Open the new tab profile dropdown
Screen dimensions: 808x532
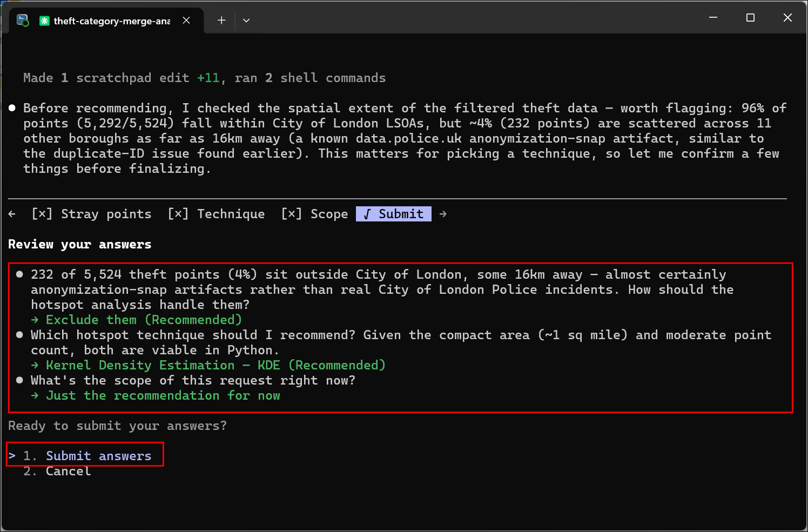[x=246, y=21]
